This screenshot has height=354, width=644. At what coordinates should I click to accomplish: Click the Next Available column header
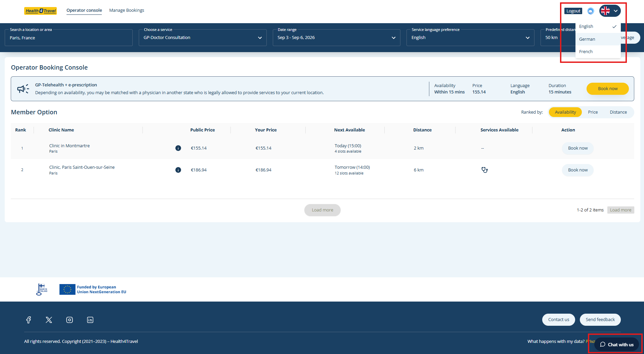349,130
